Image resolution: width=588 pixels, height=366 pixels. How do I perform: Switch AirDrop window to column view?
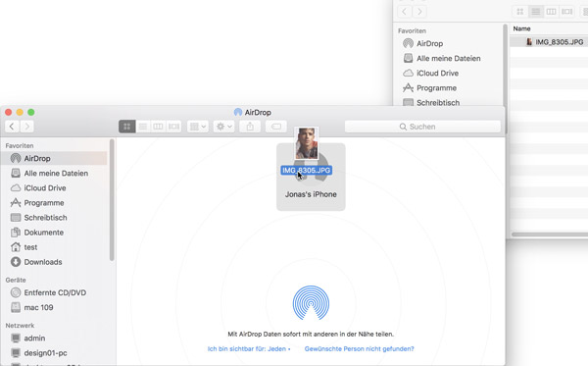(x=158, y=127)
